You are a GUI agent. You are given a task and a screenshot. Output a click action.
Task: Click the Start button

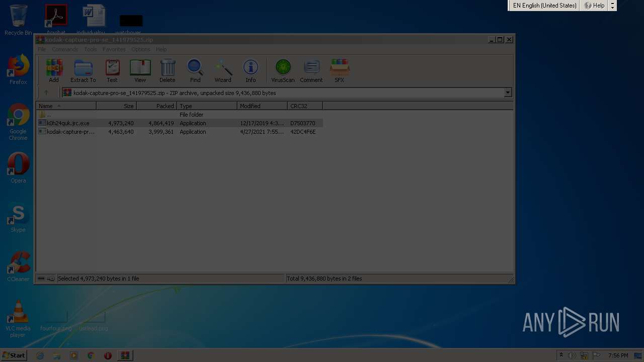coord(14,355)
